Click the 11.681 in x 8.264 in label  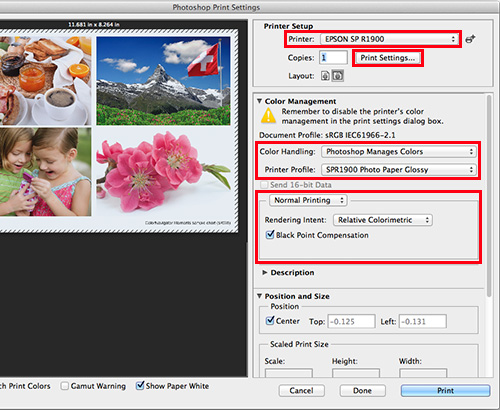point(94,25)
